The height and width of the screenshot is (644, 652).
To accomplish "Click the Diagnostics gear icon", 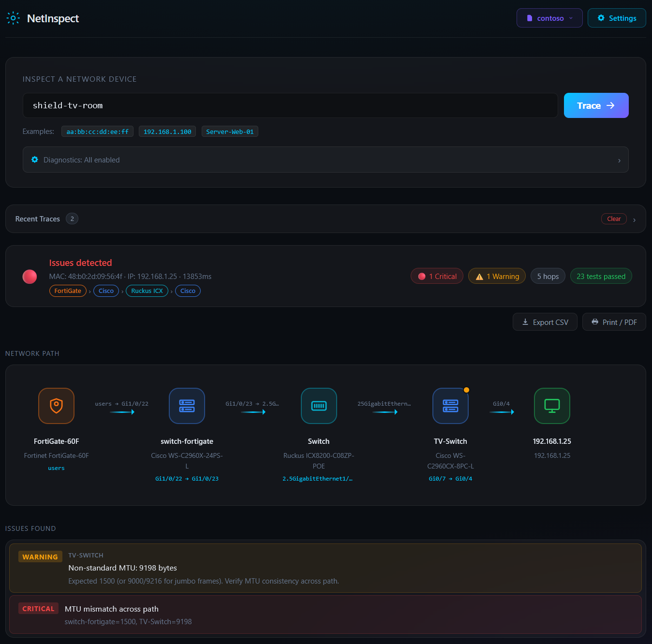I will tap(35, 160).
